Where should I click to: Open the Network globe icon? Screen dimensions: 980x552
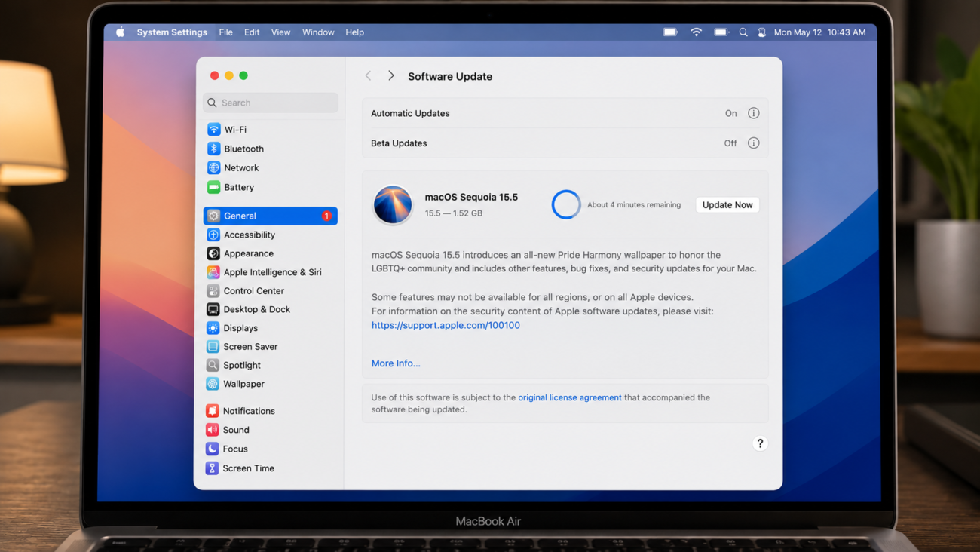(x=214, y=167)
